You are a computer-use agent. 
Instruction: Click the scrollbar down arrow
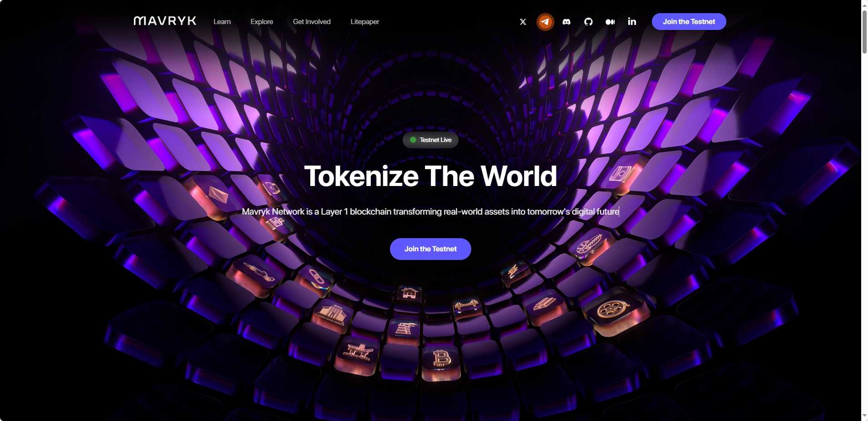coord(864,416)
